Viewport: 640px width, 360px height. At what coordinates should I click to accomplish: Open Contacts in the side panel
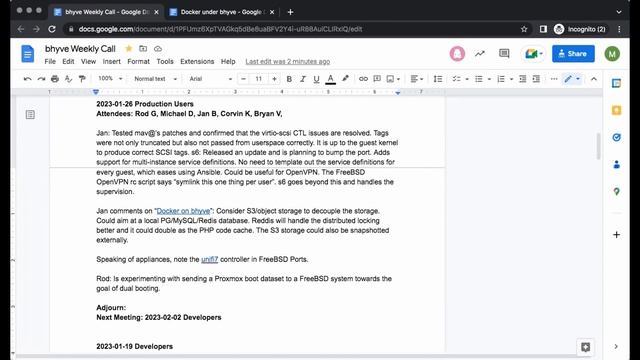tap(616, 164)
